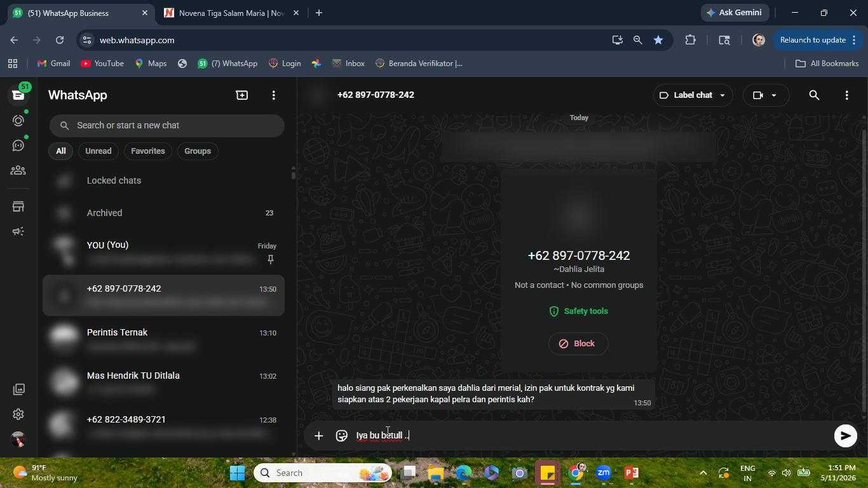This screenshot has width=868, height=488.
Task: Open File Explorer from the taskbar
Action: (x=435, y=473)
